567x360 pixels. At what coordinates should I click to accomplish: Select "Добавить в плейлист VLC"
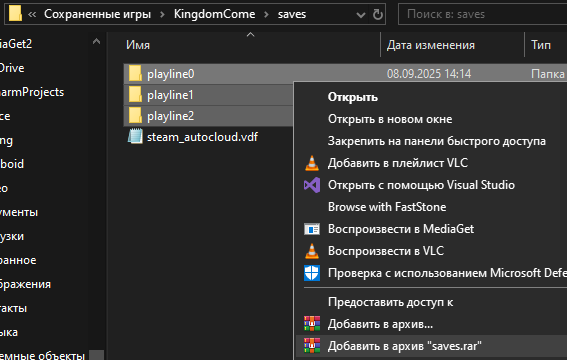coord(398,163)
